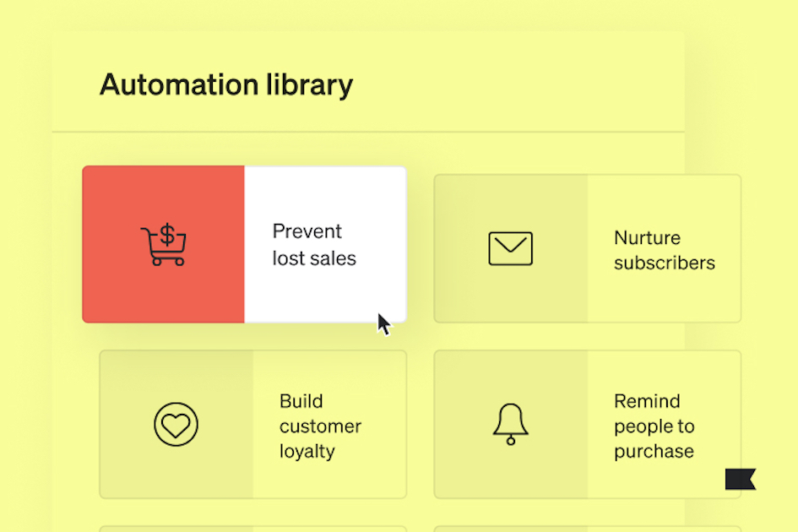The image size is (798, 532).
Task: Click the heart icon on Build customer loyalty
Action: pos(176,425)
